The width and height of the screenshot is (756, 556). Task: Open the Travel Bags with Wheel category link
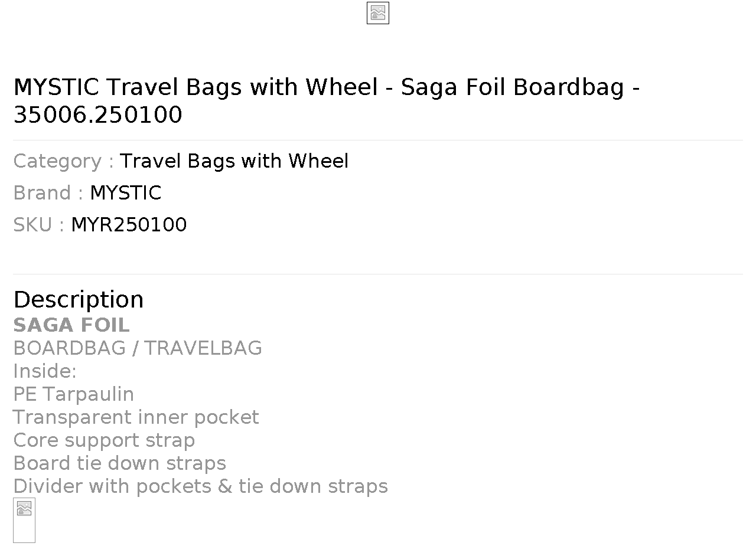234,161
